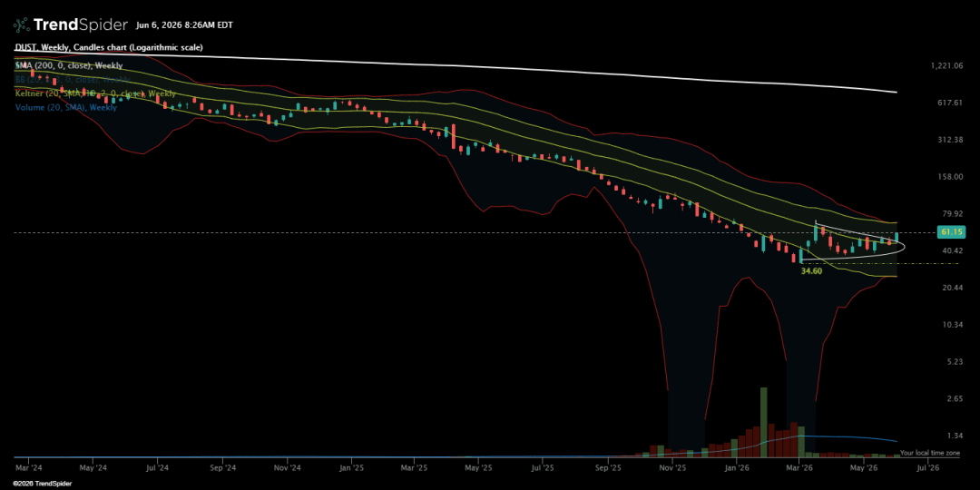This screenshot has width=980, height=490.
Task: Click the 617.61 price axis label
Action: tap(950, 103)
